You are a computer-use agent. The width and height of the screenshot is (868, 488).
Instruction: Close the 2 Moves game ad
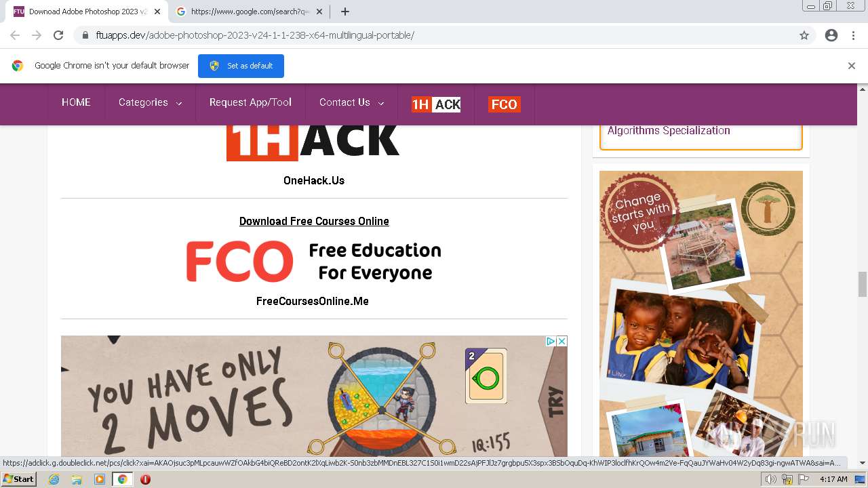(561, 342)
